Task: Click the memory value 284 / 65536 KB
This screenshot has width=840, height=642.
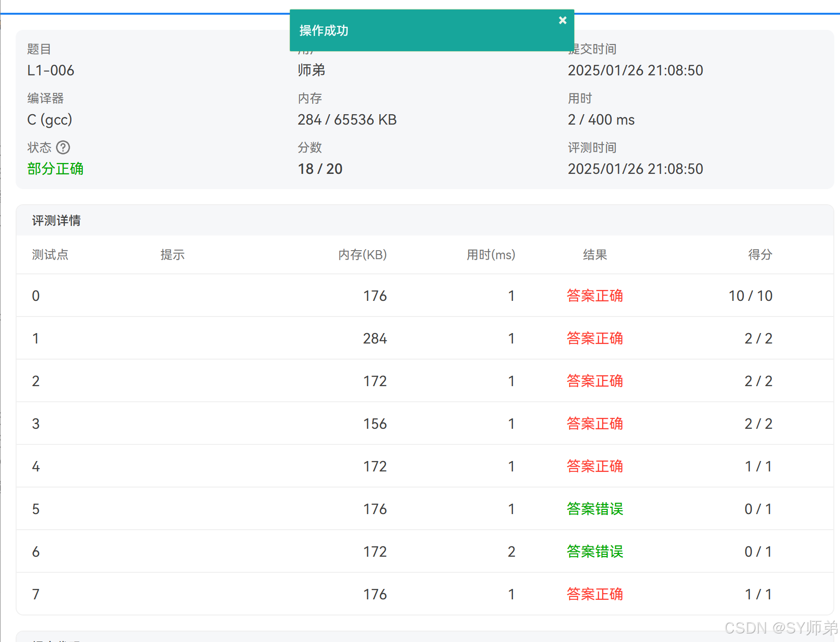Action: (x=347, y=120)
